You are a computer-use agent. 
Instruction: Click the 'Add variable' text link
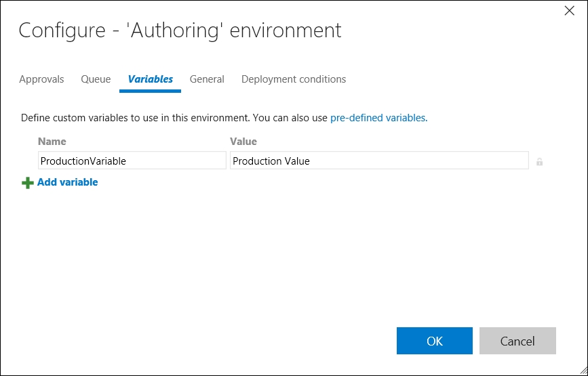(67, 182)
